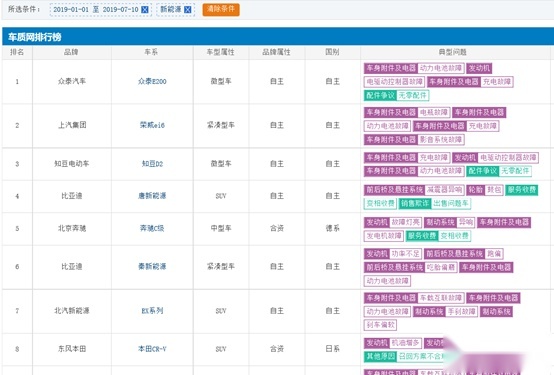Click the 减震器异响 tag for 唐新能源
The height and width of the screenshot is (375, 554).
pos(444,190)
